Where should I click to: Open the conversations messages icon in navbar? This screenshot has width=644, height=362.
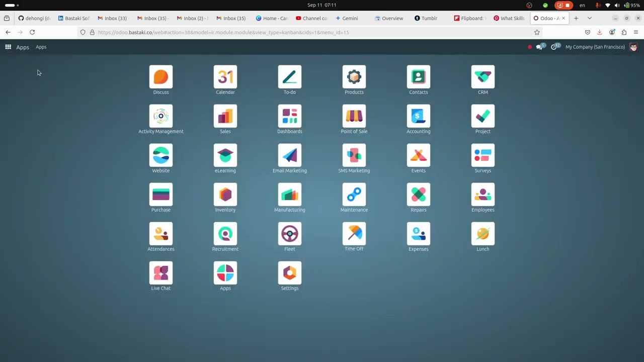pyautogui.click(x=540, y=47)
